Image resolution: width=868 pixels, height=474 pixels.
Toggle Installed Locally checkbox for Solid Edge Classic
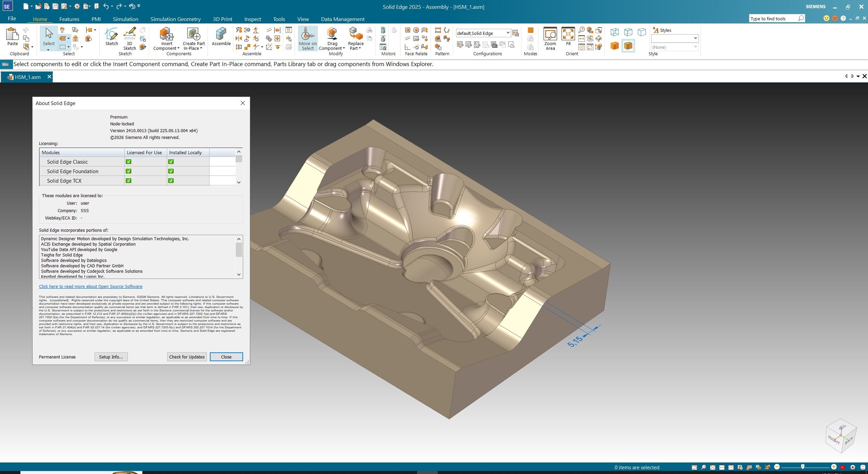point(171,162)
